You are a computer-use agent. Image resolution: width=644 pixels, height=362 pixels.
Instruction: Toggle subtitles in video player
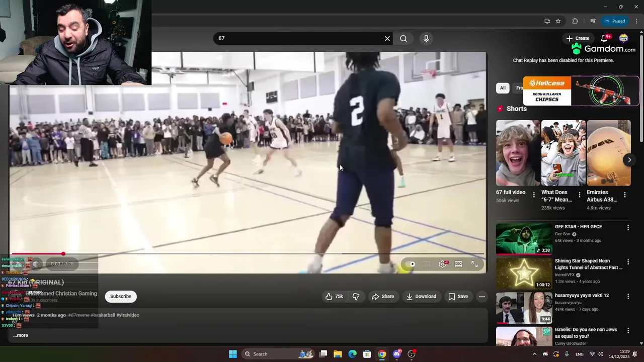point(426,264)
